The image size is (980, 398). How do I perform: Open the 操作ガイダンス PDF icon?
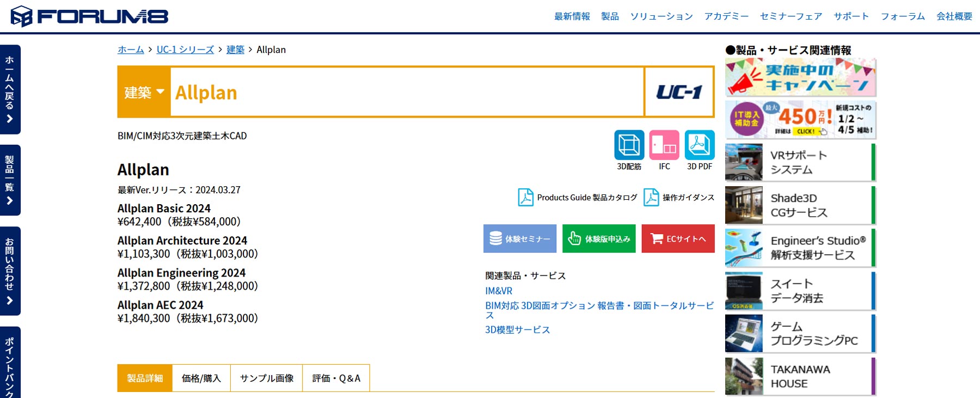pos(651,197)
